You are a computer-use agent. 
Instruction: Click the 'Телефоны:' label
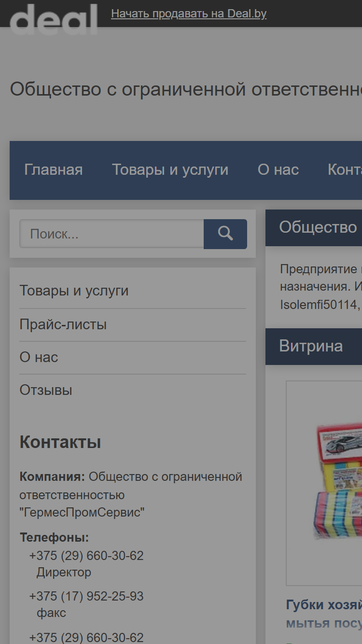(x=54, y=537)
